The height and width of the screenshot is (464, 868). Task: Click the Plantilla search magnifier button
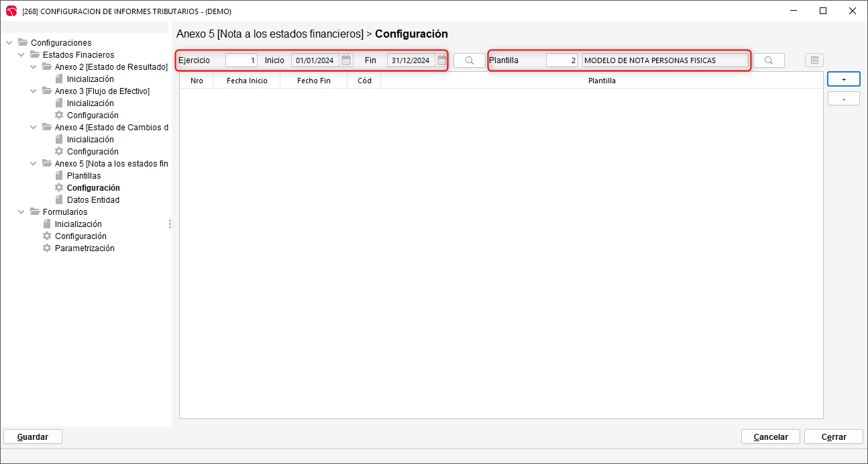click(x=769, y=60)
